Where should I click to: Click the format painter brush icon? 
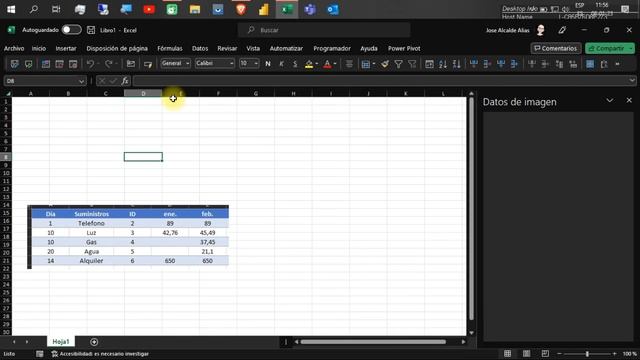point(384,64)
